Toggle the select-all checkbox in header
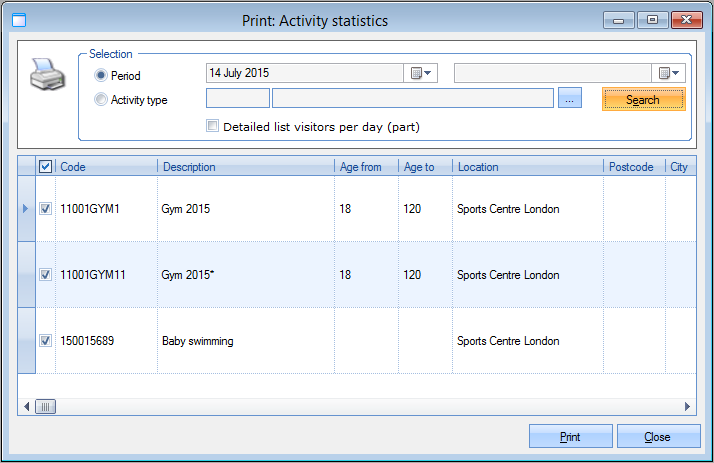The height and width of the screenshot is (463, 714). pos(45,167)
